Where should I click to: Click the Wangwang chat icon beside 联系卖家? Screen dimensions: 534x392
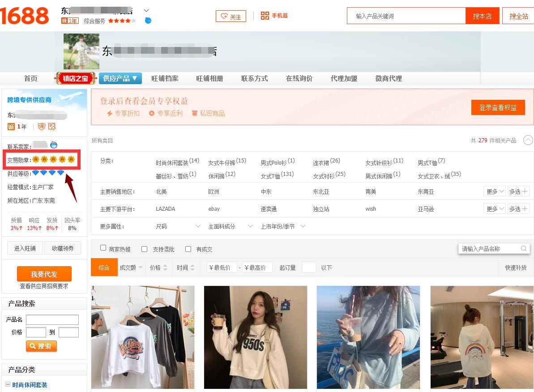[x=54, y=145]
